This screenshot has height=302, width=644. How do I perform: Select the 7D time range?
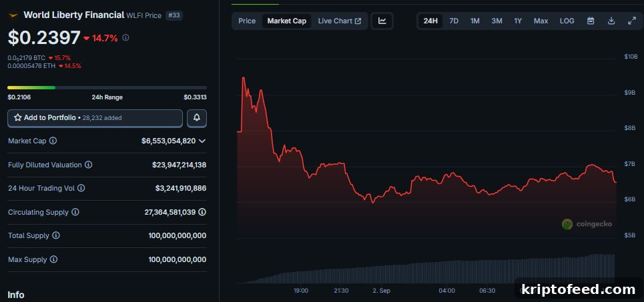454,21
